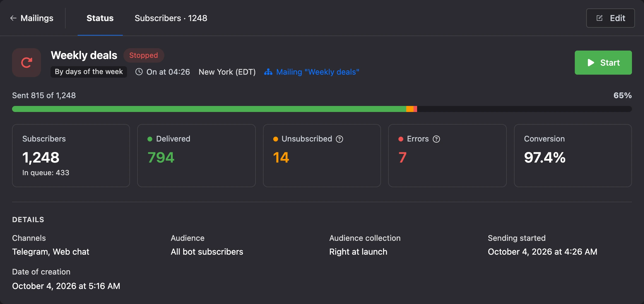Click the Weekly deals title
Screen dimensions: 644x304
click(84, 55)
